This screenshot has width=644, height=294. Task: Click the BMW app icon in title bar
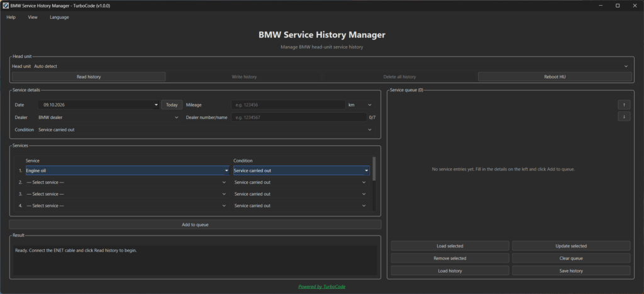6,6
